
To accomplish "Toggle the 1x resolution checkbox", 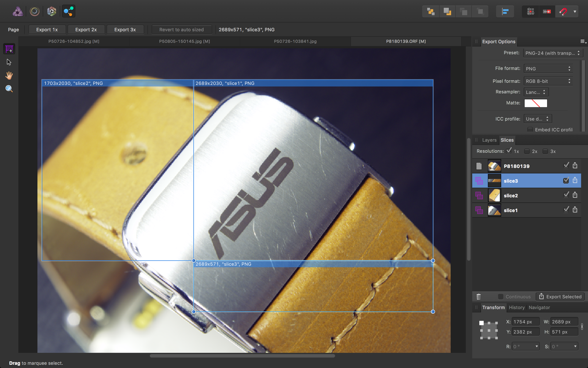I will point(509,151).
